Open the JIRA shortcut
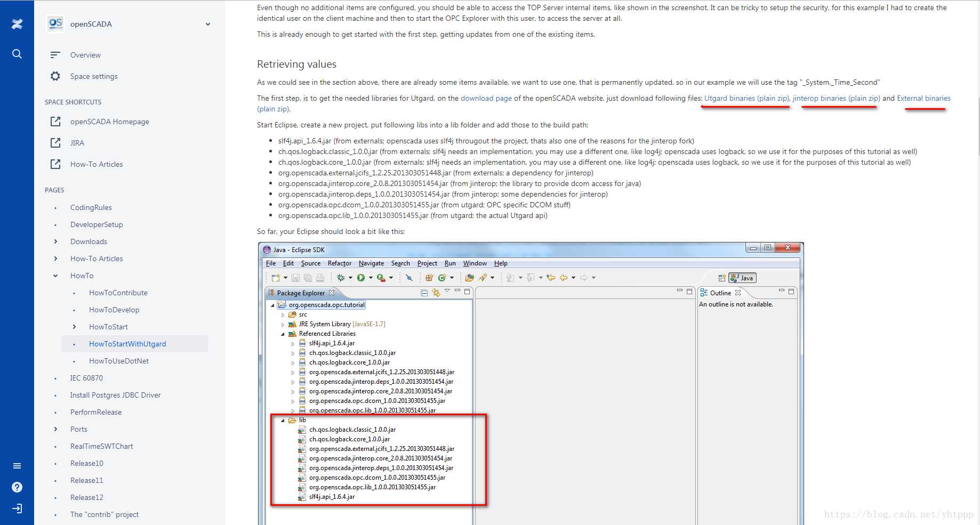 77,143
